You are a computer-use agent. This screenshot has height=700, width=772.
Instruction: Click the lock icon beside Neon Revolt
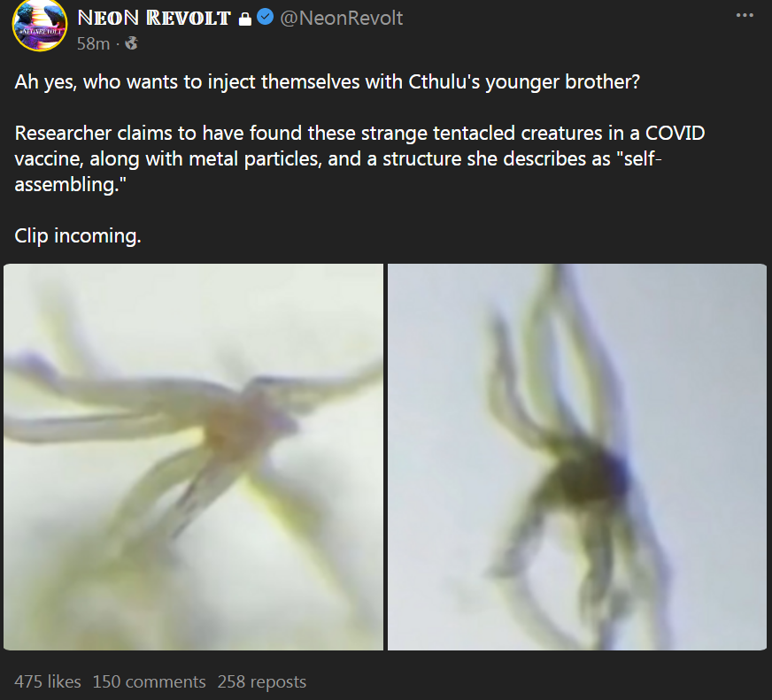(x=244, y=19)
